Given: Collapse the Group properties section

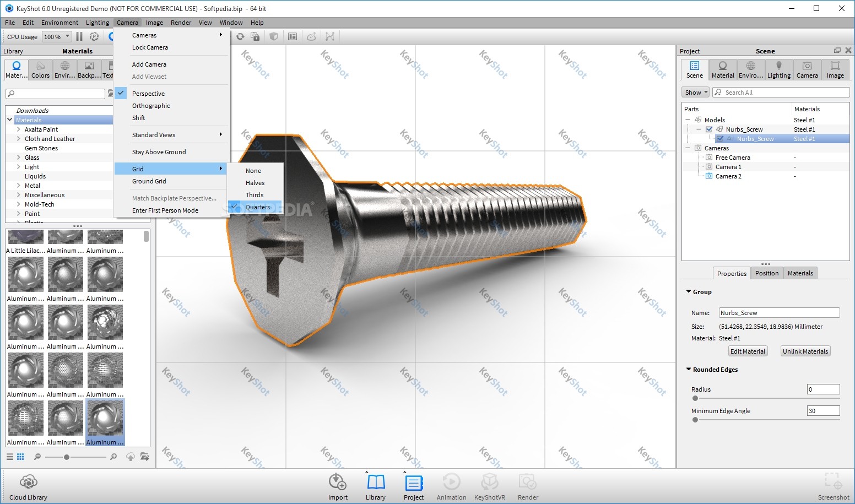Looking at the screenshot, I should pos(689,291).
